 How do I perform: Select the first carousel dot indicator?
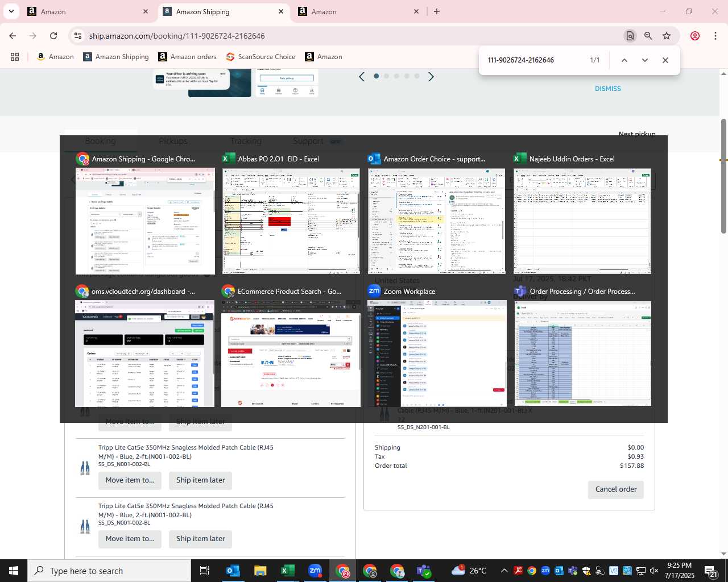(376, 76)
